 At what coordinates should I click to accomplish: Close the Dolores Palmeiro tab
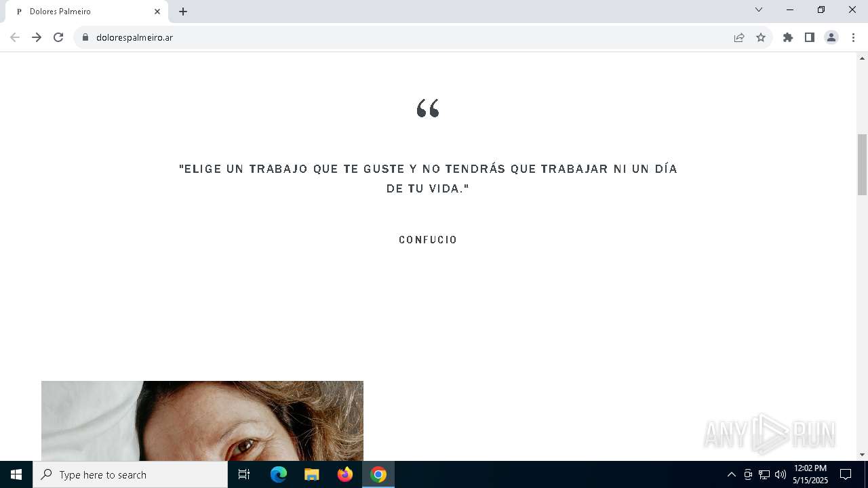point(157,12)
